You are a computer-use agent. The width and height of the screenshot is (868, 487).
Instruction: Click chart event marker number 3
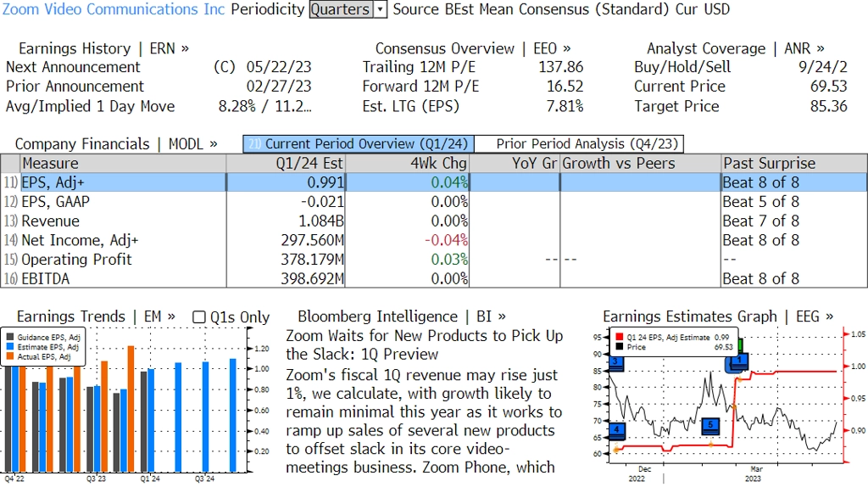[x=616, y=362]
